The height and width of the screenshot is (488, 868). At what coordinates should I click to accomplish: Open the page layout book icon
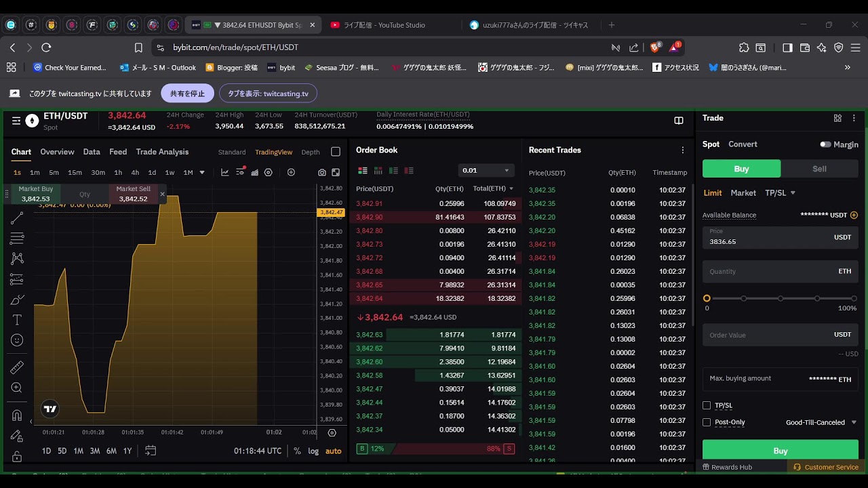click(x=679, y=121)
